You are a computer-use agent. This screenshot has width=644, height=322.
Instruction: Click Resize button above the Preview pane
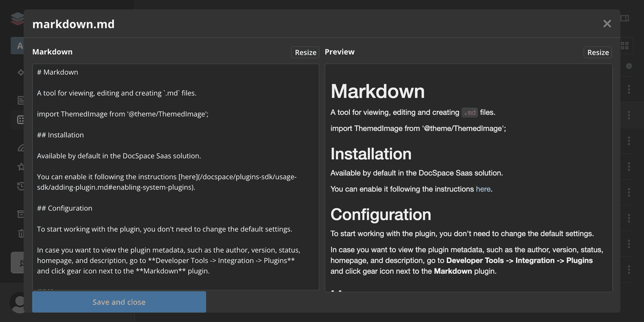point(598,52)
